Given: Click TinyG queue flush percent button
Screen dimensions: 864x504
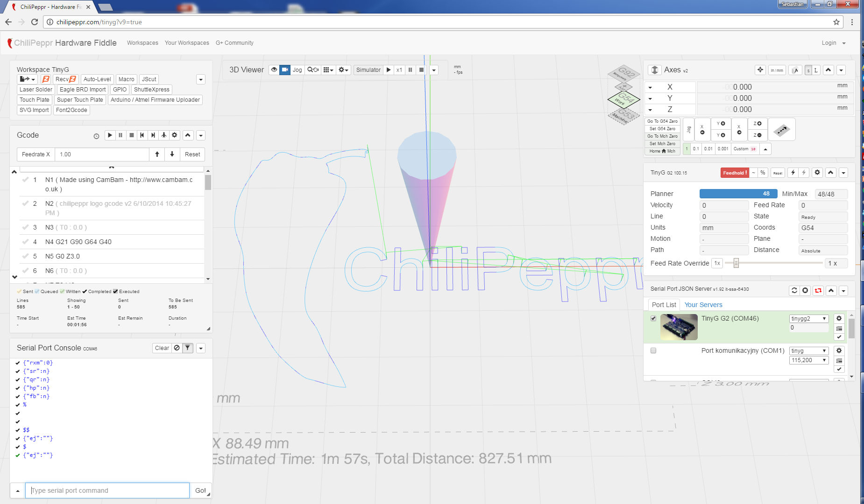Looking at the screenshot, I should pos(763,173).
